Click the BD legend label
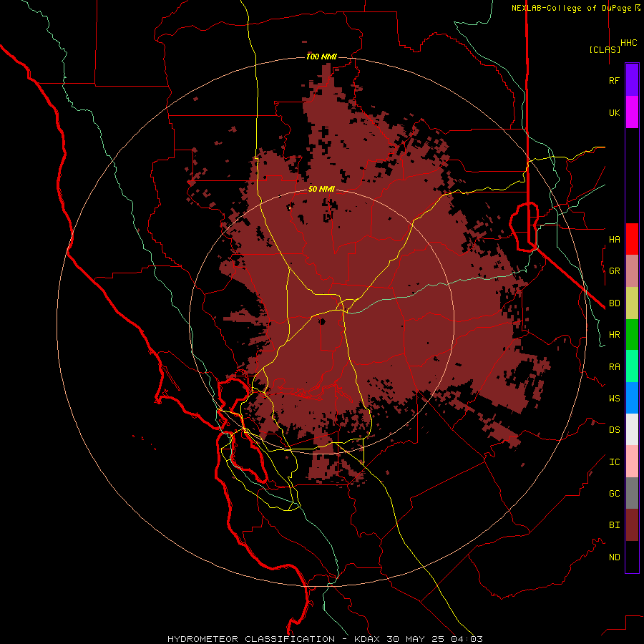 pos(614,303)
